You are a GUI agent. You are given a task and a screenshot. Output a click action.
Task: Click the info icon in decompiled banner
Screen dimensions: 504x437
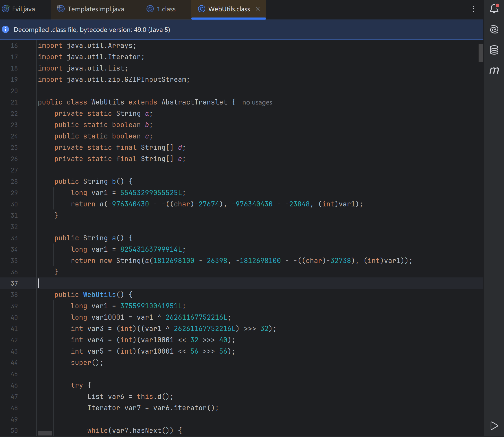(x=5, y=30)
